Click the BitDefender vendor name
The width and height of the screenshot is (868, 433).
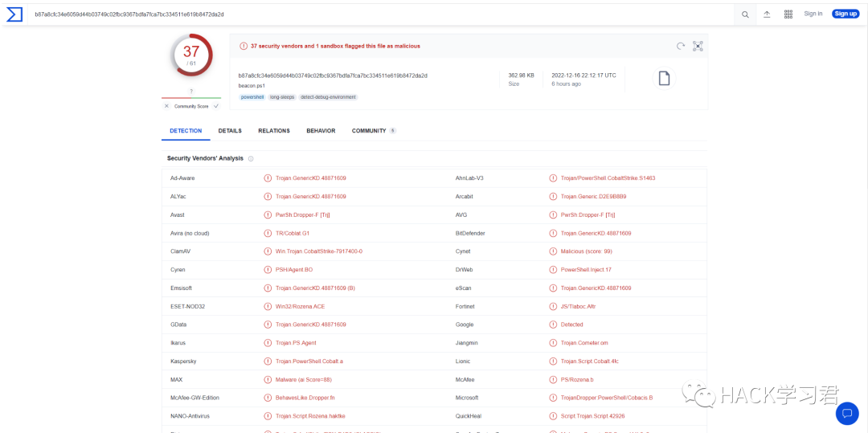[470, 233]
